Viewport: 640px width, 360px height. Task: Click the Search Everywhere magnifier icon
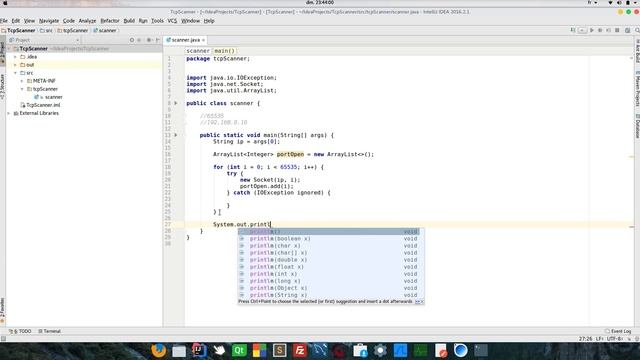click(x=637, y=31)
